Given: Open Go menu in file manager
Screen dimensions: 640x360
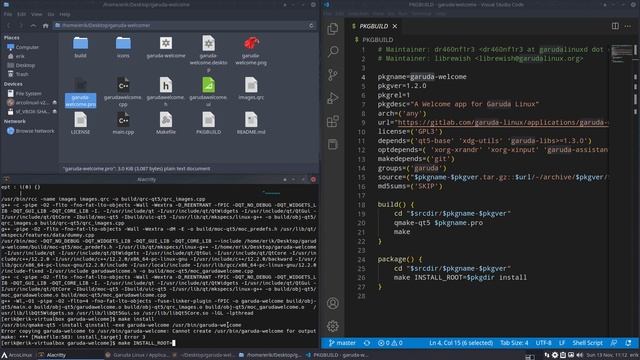Looking at the screenshot, I should (x=51, y=14).
